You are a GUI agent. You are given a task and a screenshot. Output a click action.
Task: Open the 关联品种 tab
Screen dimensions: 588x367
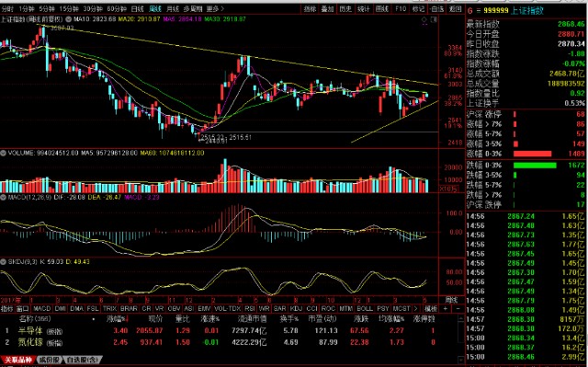[18, 360]
